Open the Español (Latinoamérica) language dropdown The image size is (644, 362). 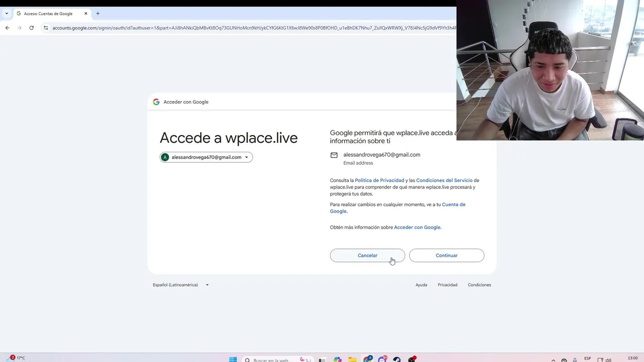click(181, 285)
